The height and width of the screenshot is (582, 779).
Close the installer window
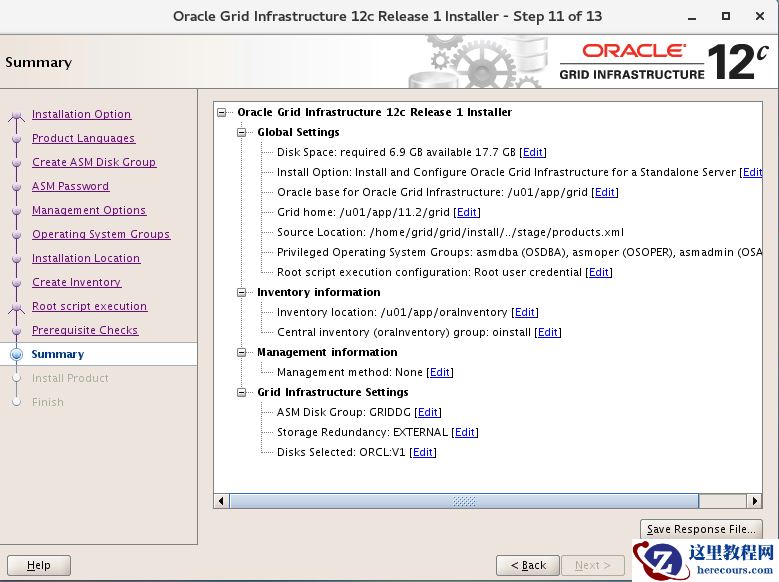click(x=760, y=16)
